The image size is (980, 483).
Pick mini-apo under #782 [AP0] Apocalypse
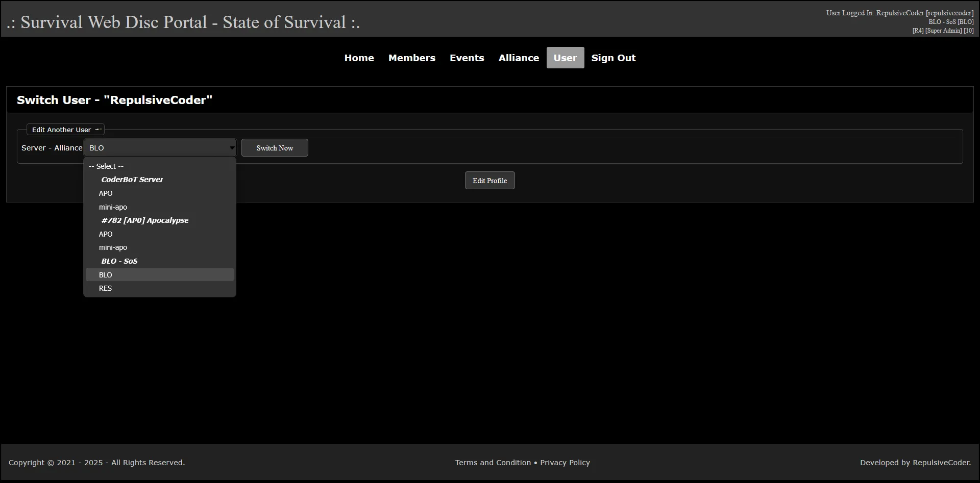[113, 247]
